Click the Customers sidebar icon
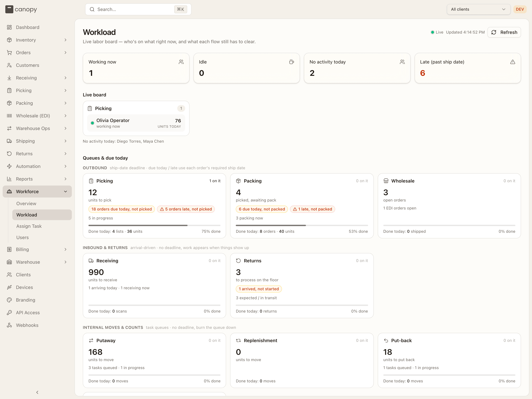Screen dimensions: 532x399 click(x=9, y=65)
